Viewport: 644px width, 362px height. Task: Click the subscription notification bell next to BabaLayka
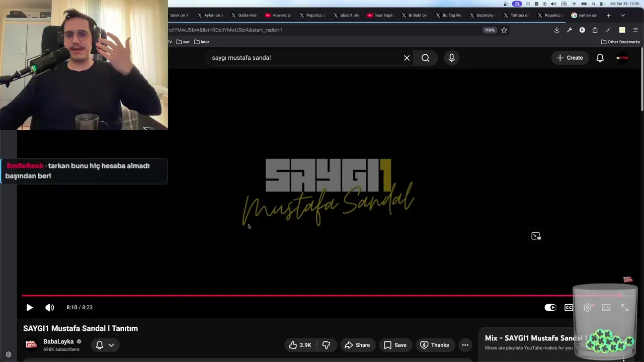tap(100, 345)
